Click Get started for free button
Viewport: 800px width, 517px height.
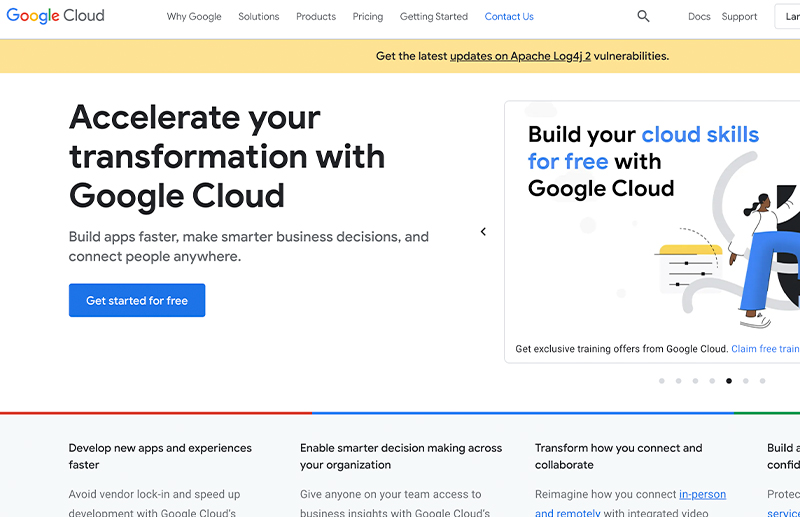pyautogui.click(x=137, y=300)
